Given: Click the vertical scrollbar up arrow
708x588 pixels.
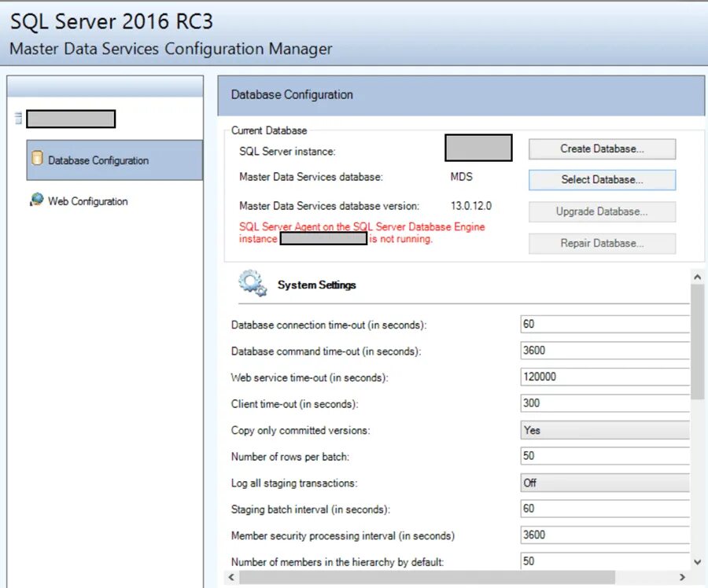Looking at the screenshot, I should pyautogui.click(x=698, y=277).
